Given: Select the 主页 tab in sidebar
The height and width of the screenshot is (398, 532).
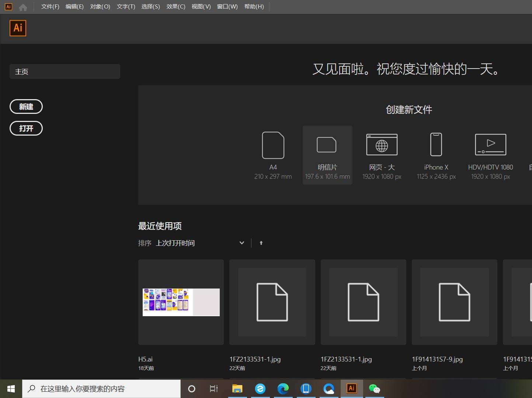Looking at the screenshot, I should tap(65, 71).
